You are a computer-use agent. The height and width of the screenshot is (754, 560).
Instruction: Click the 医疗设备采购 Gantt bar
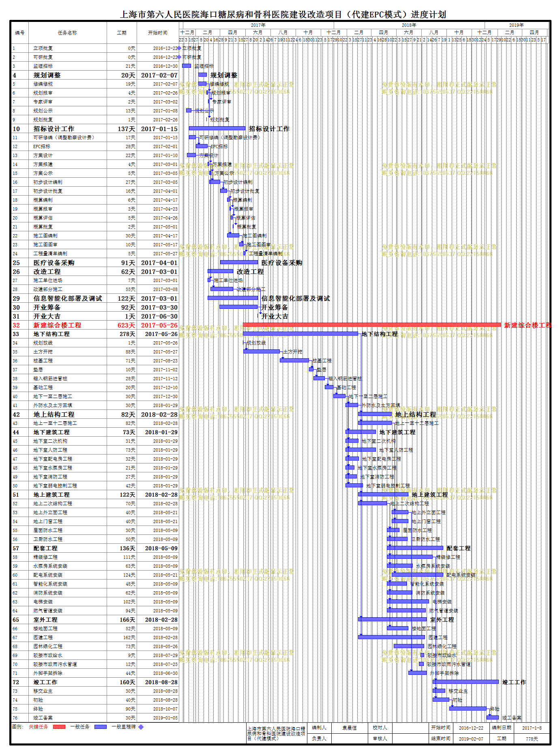tap(239, 262)
